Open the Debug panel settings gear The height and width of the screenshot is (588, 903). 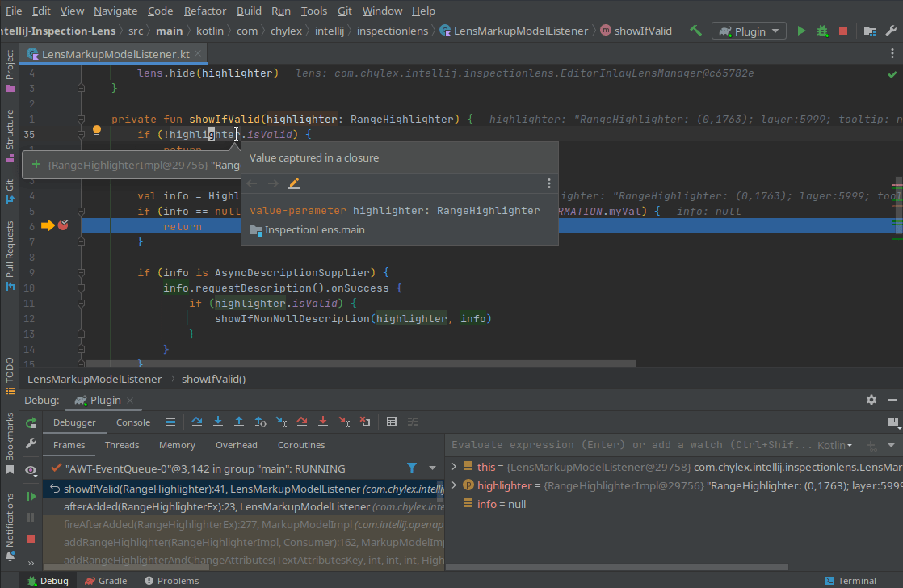coord(871,399)
